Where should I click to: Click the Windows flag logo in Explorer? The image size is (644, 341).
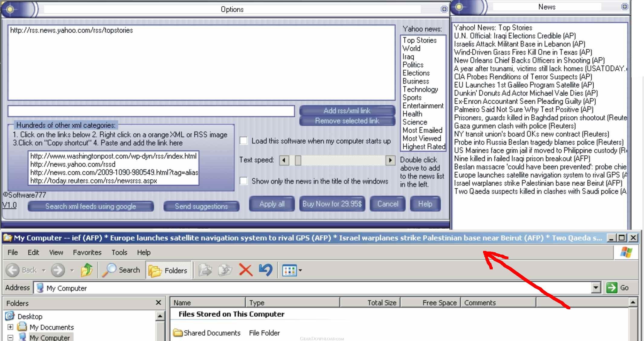point(626,252)
